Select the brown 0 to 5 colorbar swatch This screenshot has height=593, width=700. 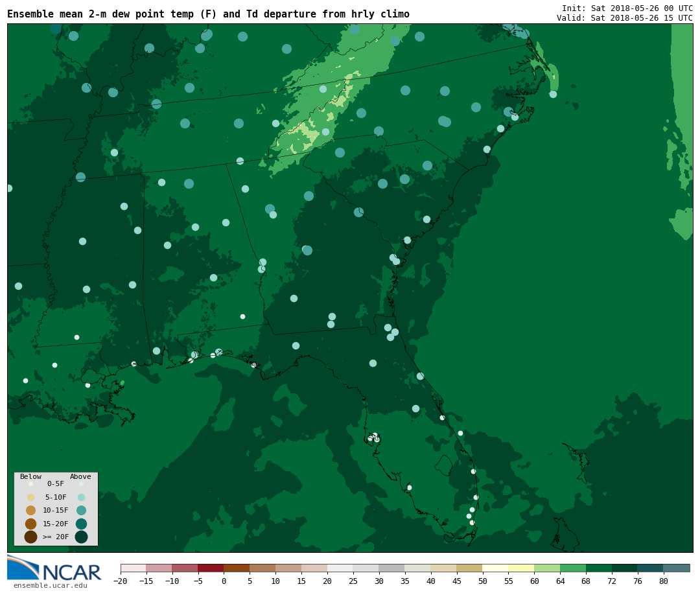pos(237,568)
